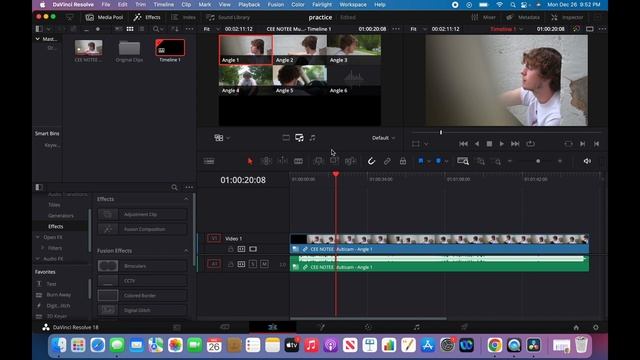Open the Default multicam layout dropdown
640x360 pixels.
tap(383, 138)
